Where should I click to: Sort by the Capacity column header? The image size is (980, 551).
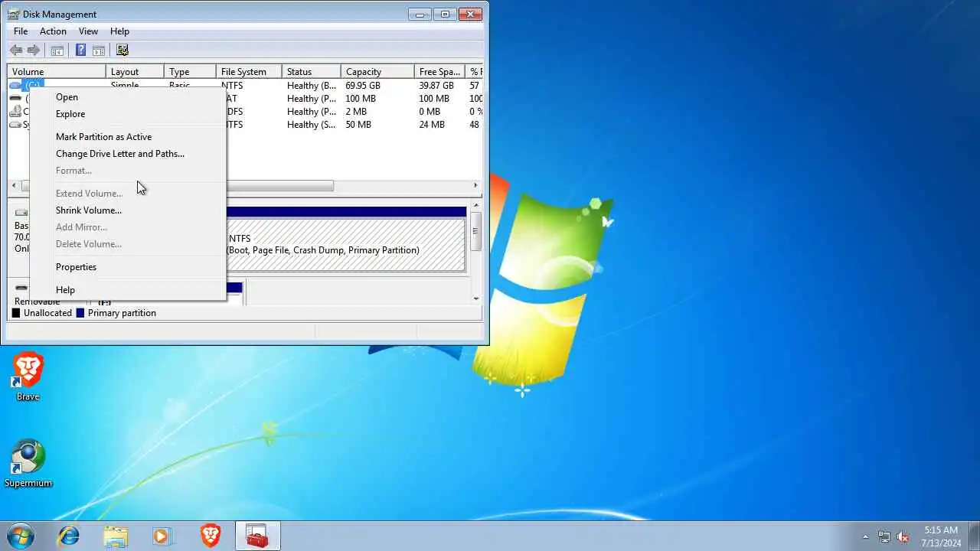pos(377,72)
